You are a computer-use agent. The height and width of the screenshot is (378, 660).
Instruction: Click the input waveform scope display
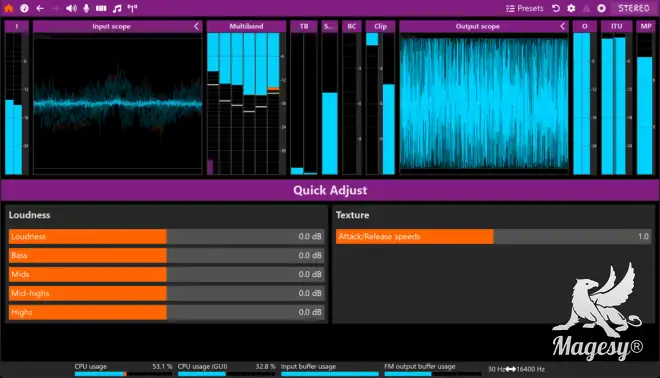tap(117, 104)
